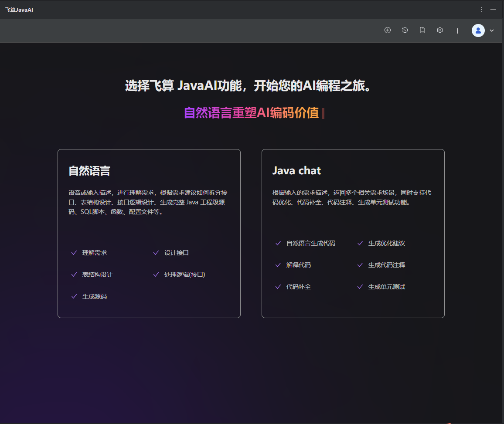Viewport: 504px width, 424px height.
Task: Click the 自然语言 card description text
Action: pos(148,202)
